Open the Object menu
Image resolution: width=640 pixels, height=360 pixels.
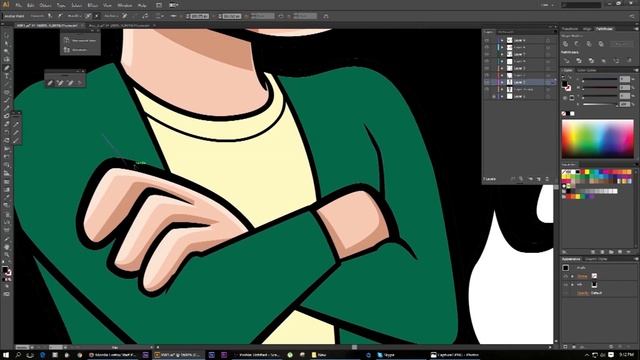coord(45,5)
